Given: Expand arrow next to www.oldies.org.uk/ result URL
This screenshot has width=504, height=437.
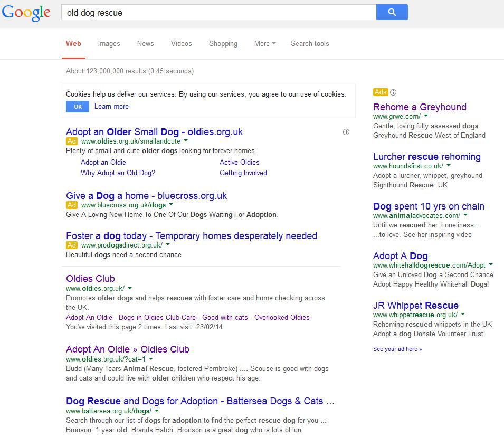Looking at the screenshot, I should (130, 288).
